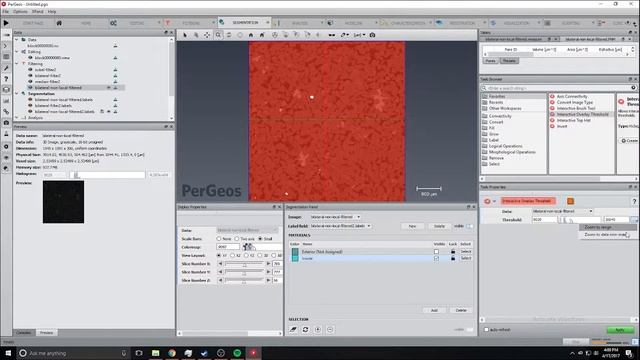Click the add to selection plus icon
This screenshot has height=360, width=640.
coord(318,329)
